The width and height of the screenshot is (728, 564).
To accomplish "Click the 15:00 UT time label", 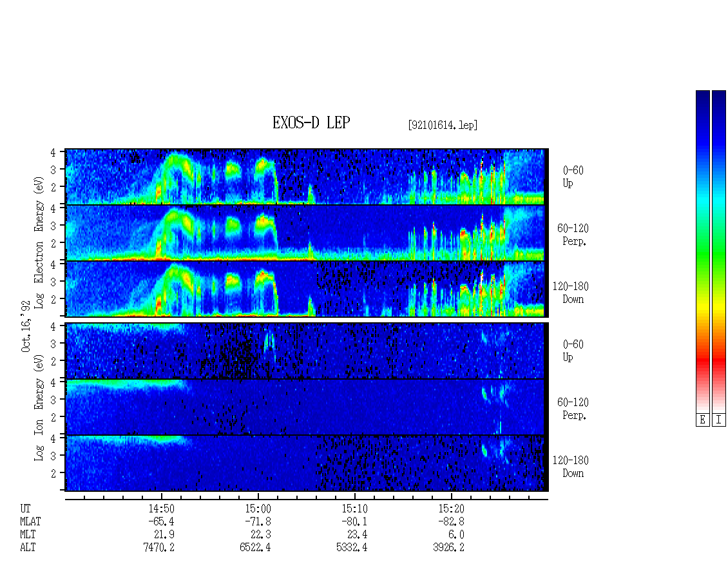I will [x=258, y=509].
